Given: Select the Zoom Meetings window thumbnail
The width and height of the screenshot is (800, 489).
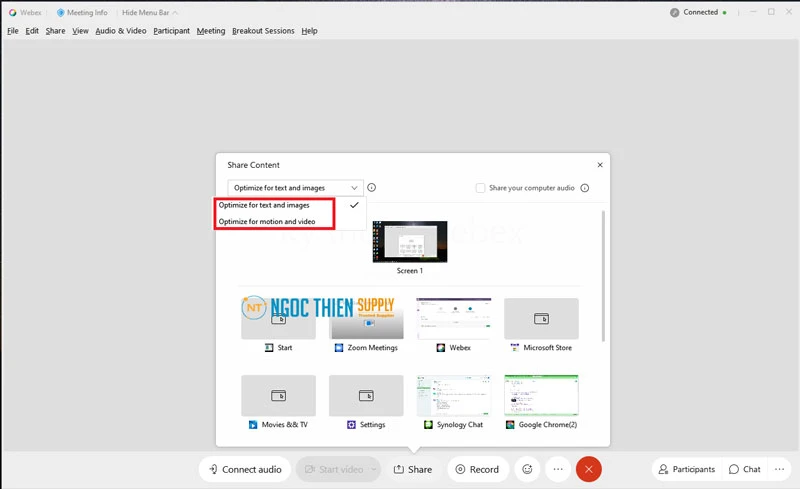Looking at the screenshot, I should coord(366,319).
